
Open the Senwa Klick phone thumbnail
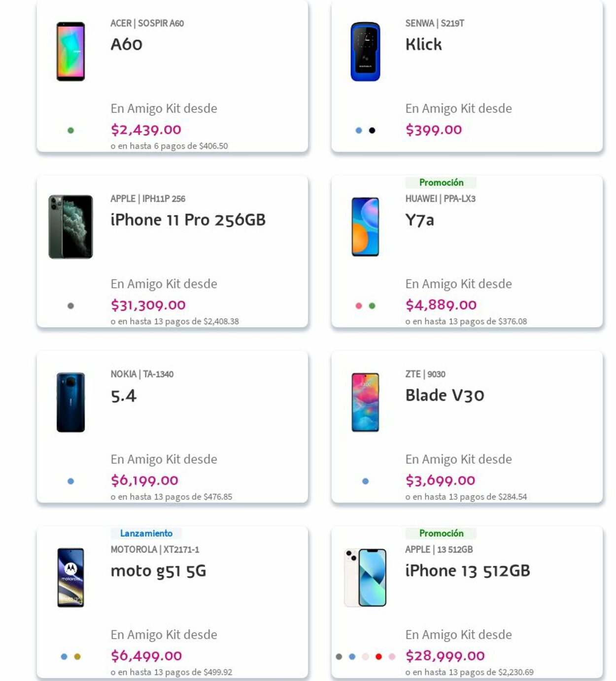(x=365, y=52)
